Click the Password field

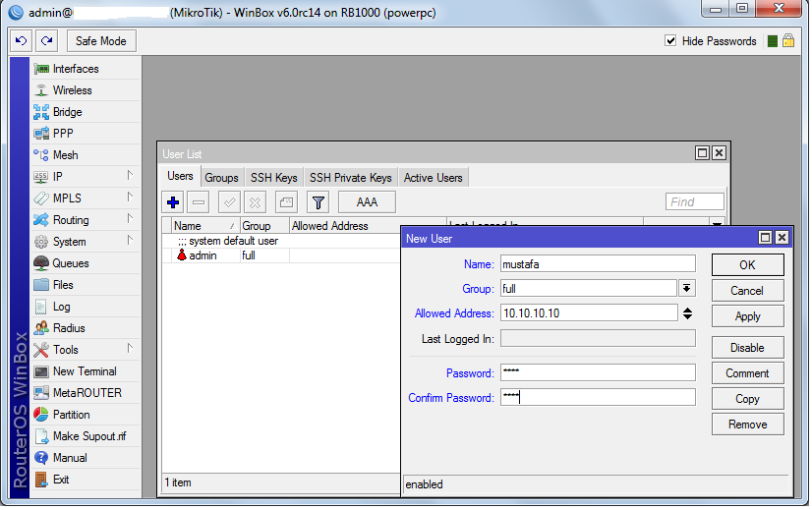[598, 372]
